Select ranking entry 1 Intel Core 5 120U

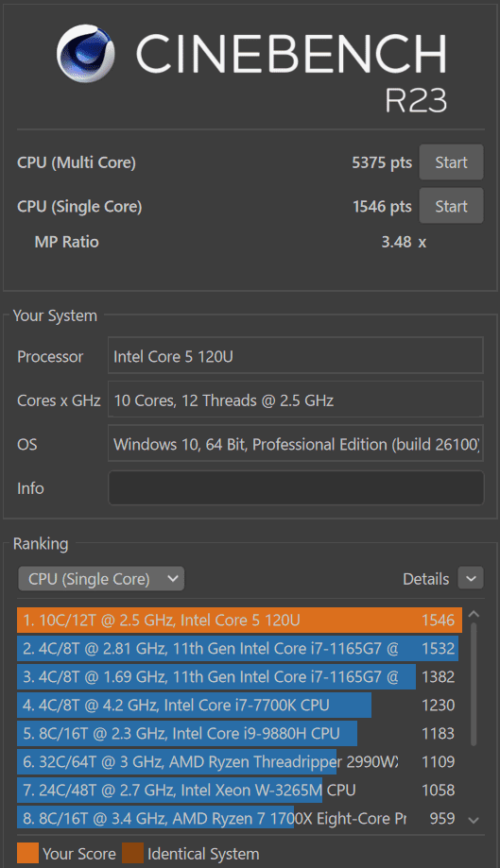coord(239,620)
